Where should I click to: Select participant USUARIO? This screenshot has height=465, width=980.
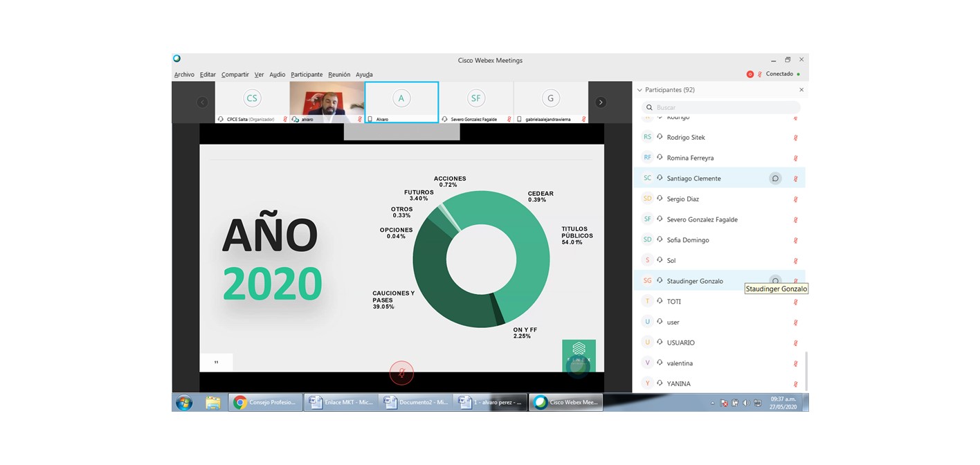tap(681, 343)
